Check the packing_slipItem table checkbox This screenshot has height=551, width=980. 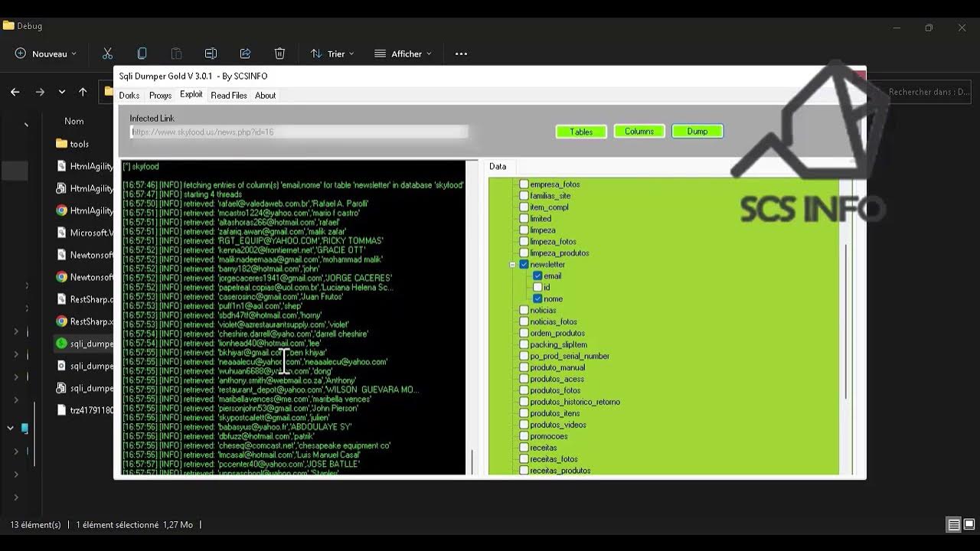pyautogui.click(x=524, y=345)
